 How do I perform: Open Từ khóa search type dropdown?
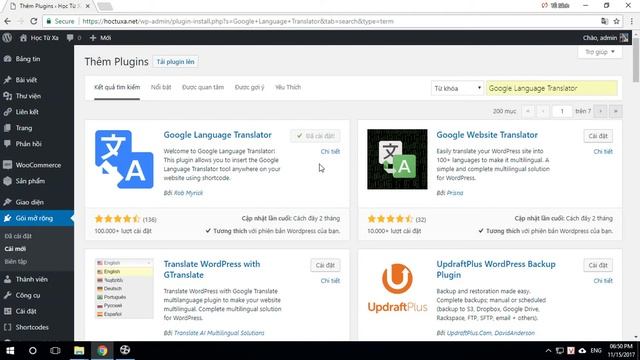pos(457,88)
